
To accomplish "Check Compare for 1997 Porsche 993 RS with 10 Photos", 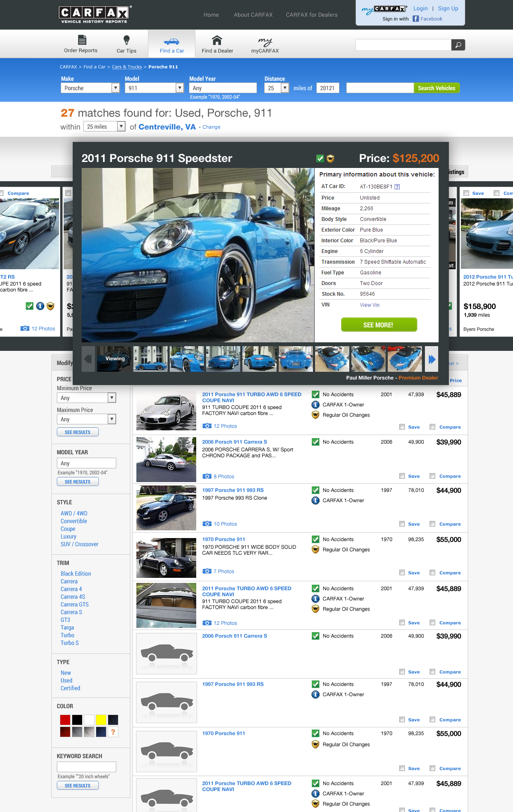I will (432, 524).
